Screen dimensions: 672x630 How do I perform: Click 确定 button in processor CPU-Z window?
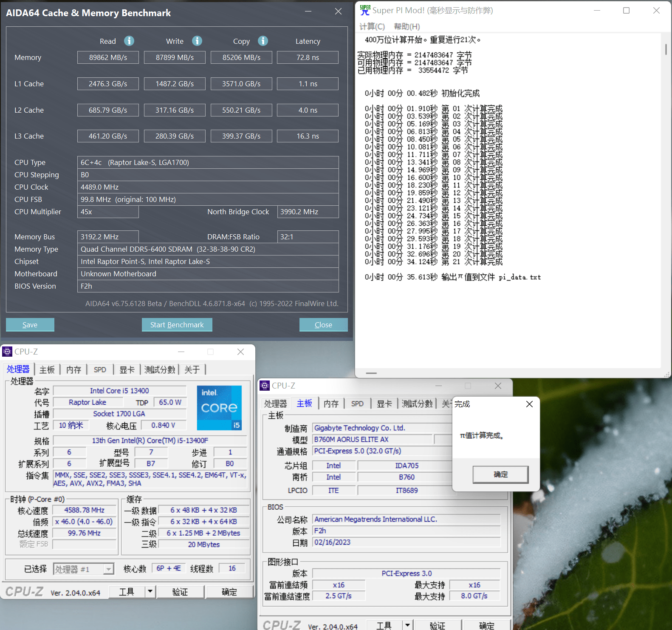(x=229, y=591)
